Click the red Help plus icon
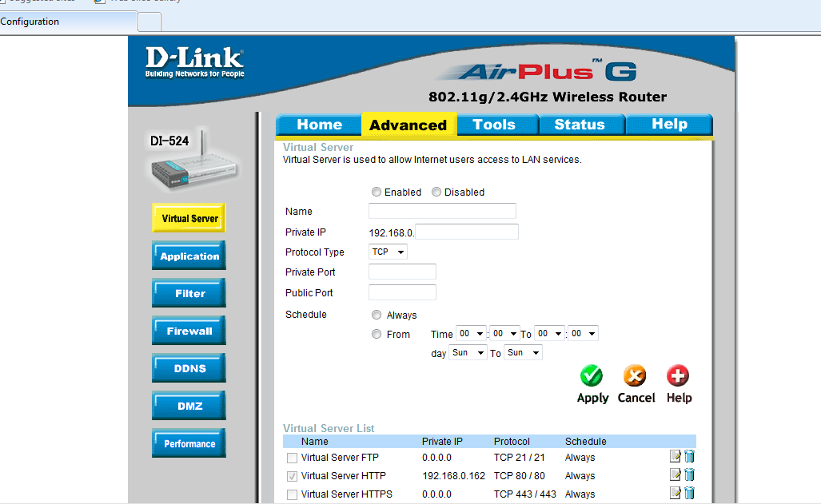This screenshot has height=504, width=821. tap(678, 375)
